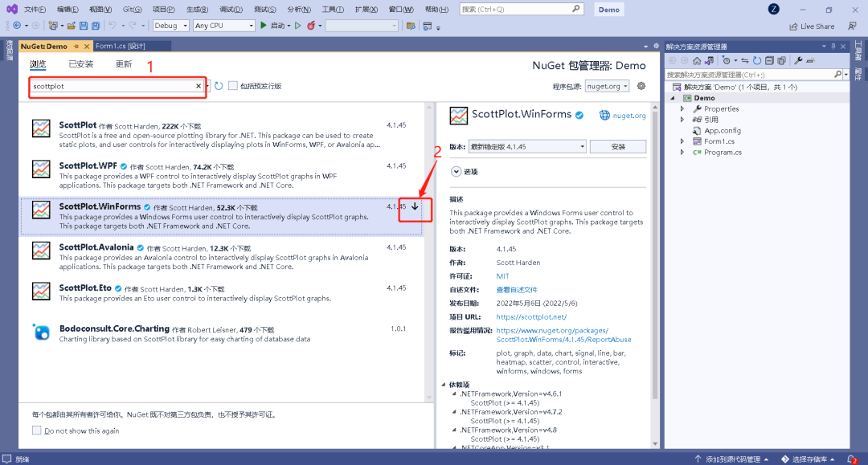Check the Do not show this again box
This screenshot has width=868, height=465.
[x=36, y=430]
